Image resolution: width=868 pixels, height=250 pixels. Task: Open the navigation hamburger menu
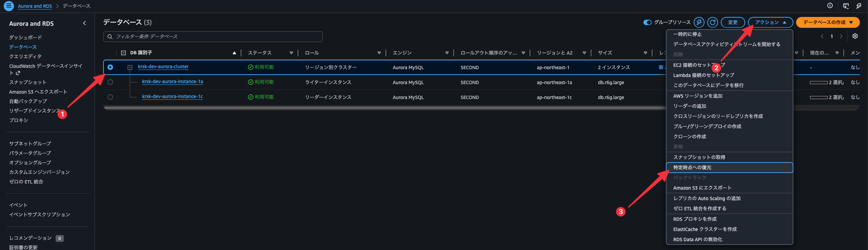(x=8, y=6)
